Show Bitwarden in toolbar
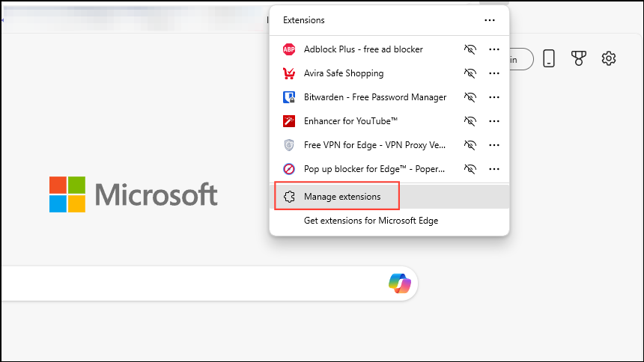This screenshot has height=362, width=644. tap(470, 97)
